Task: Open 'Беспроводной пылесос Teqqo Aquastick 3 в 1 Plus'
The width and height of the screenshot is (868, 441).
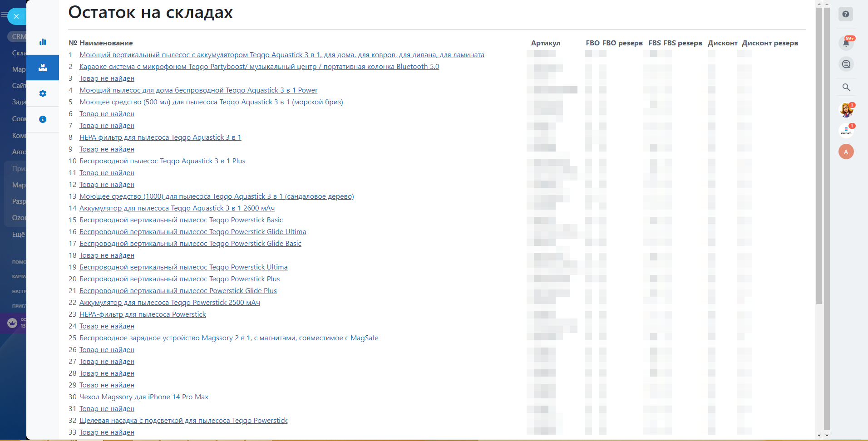Action: 162,161
